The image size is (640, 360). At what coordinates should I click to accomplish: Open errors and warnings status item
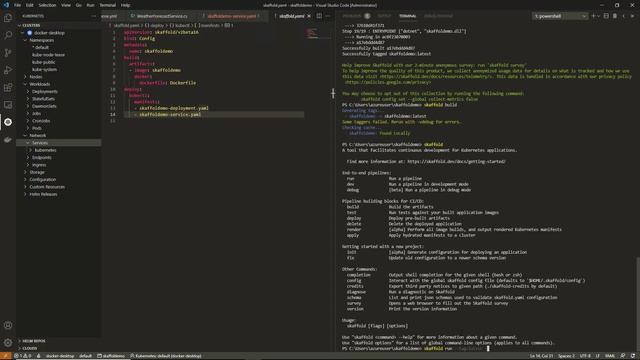coord(23,356)
